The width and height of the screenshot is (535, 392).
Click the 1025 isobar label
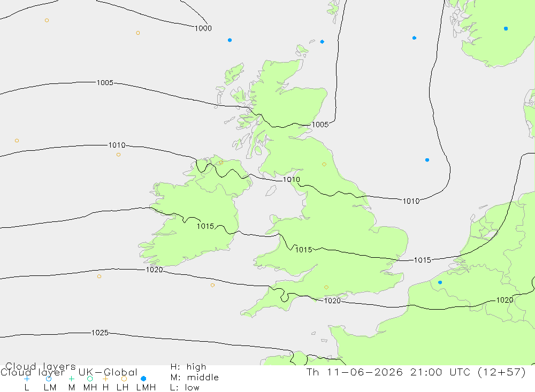100,333
